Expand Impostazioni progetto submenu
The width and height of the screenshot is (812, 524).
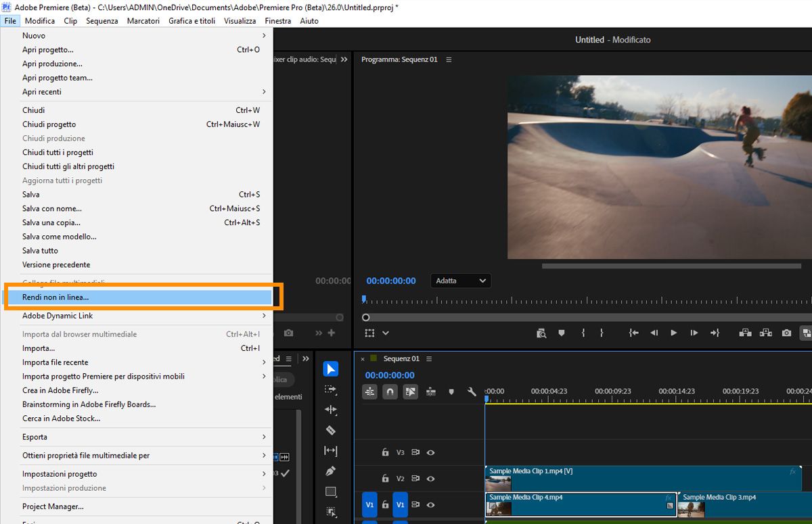point(135,474)
